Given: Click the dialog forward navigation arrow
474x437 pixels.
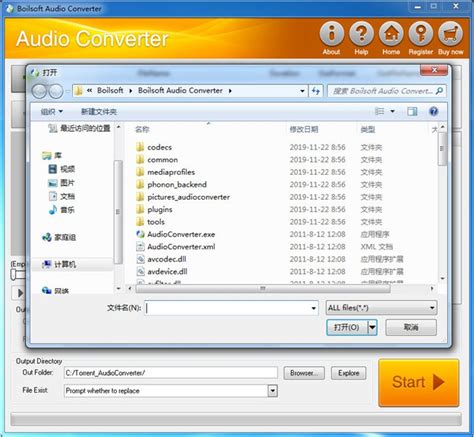Looking at the screenshot, I should coord(55,91).
